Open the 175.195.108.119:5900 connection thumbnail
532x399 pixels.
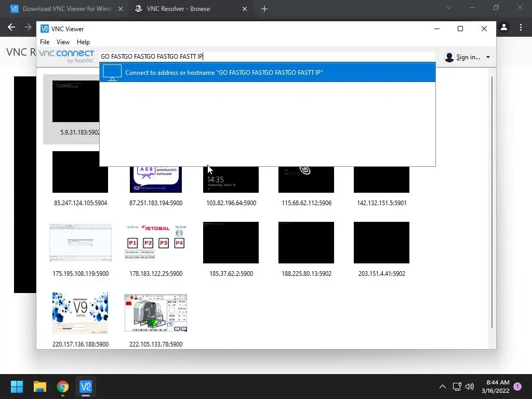[81, 243]
